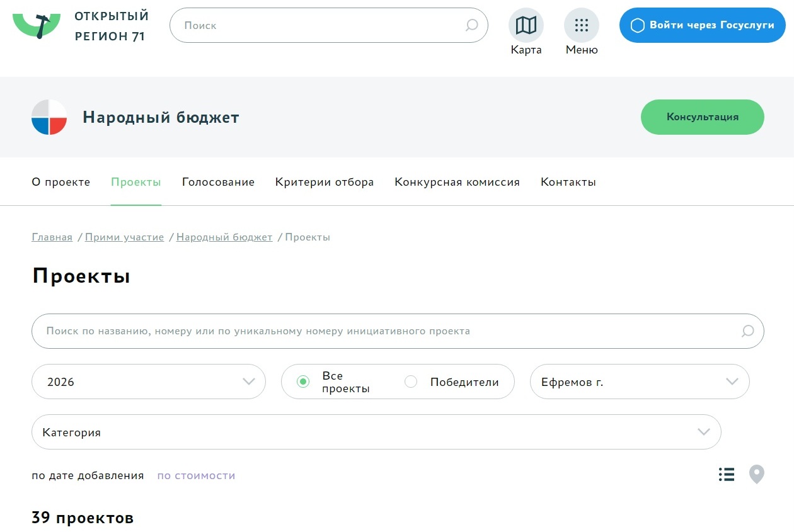Viewport: 794px width, 532px height.
Task: Click the Консультация button
Action: 702,117
